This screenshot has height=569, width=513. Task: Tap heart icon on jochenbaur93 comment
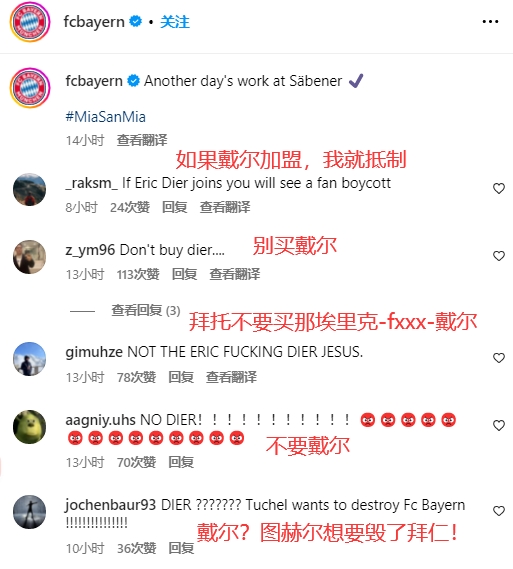[x=499, y=511]
